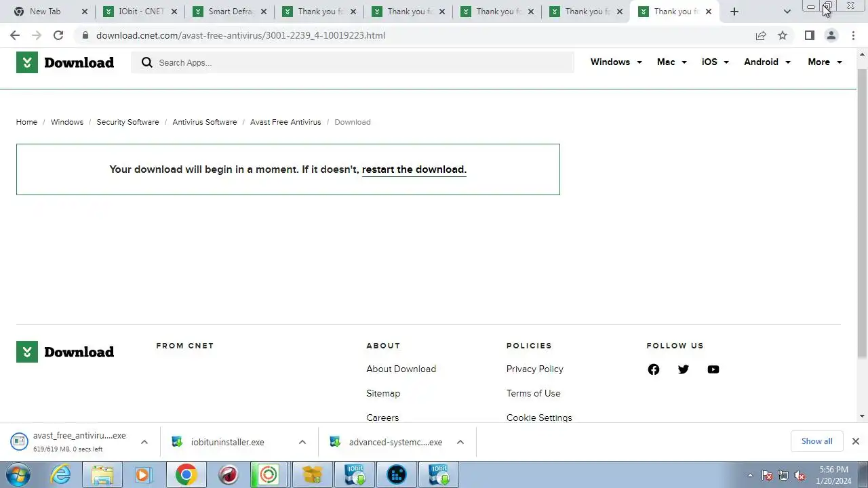868x488 pixels.
Task: Open options for advanced-systemcare download
Action: click(460, 442)
